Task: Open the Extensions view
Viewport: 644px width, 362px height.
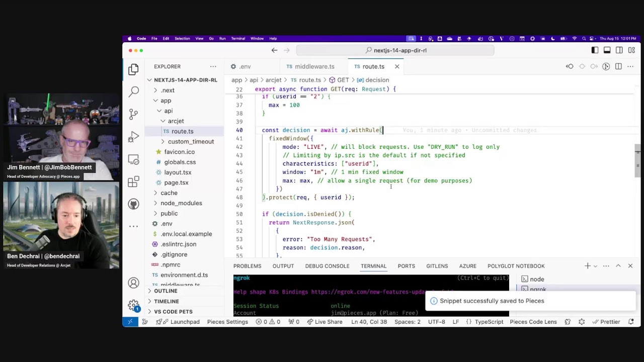Action: (133, 182)
